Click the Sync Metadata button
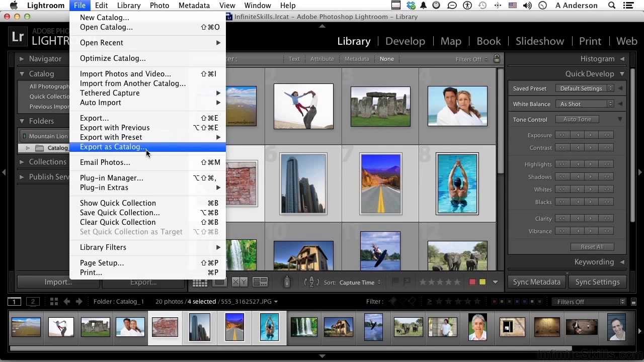 point(537,282)
